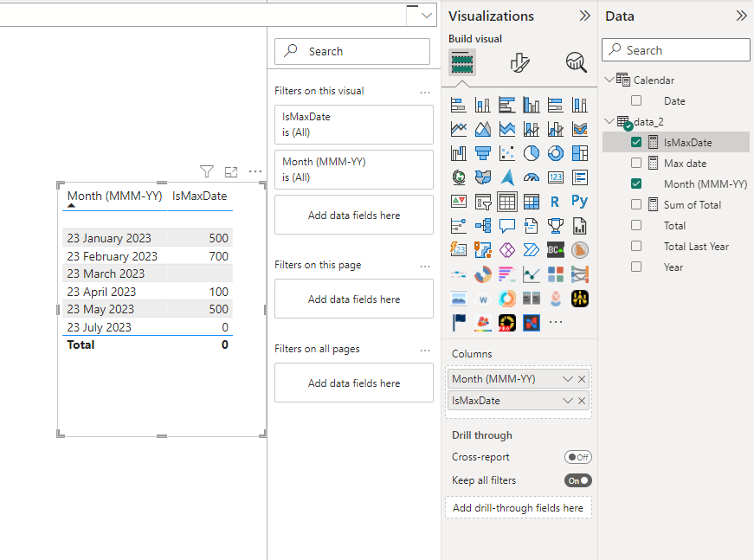Add data fields to visual filters
This screenshot has width=754, height=560.
(354, 215)
